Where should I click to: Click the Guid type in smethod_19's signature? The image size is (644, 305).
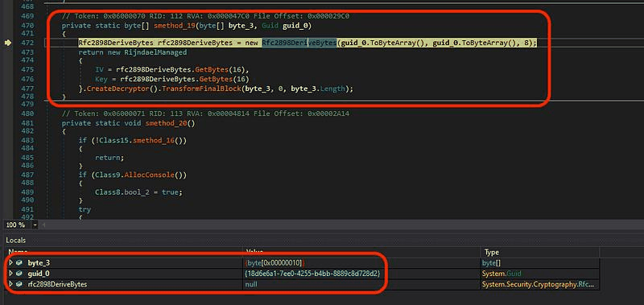click(270, 26)
